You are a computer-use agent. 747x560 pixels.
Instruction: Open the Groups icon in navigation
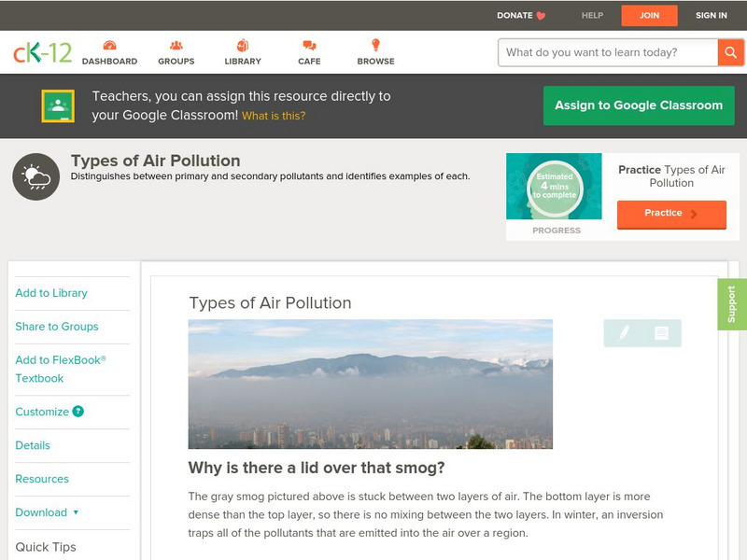click(176, 46)
